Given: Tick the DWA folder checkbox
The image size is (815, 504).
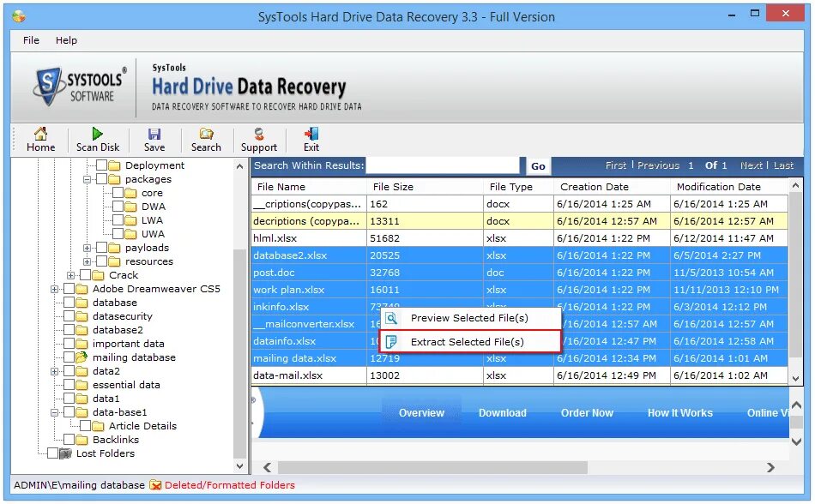Looking at the screenshot, I should pos(118,207).
